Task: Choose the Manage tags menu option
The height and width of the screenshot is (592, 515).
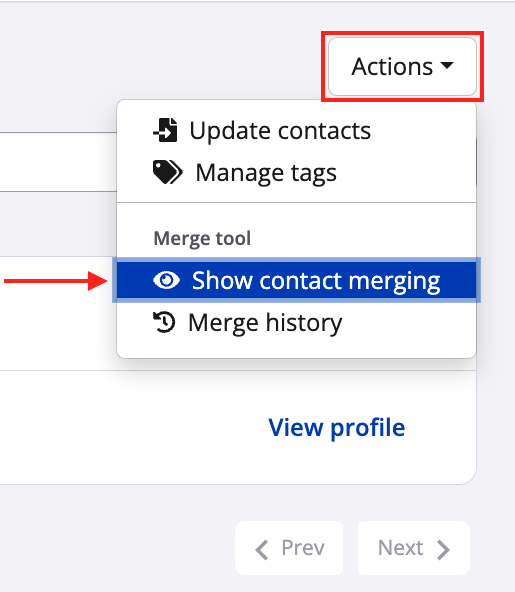Action: 296,173
